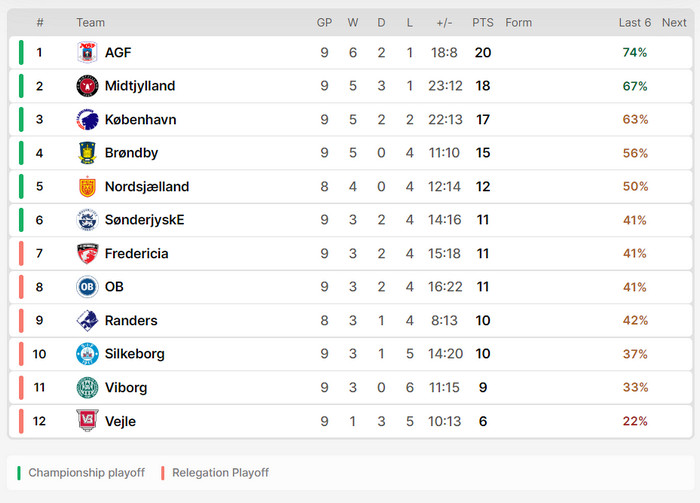
Task: Click the Midtjylland club logo
Action: [x=88, y=86]
